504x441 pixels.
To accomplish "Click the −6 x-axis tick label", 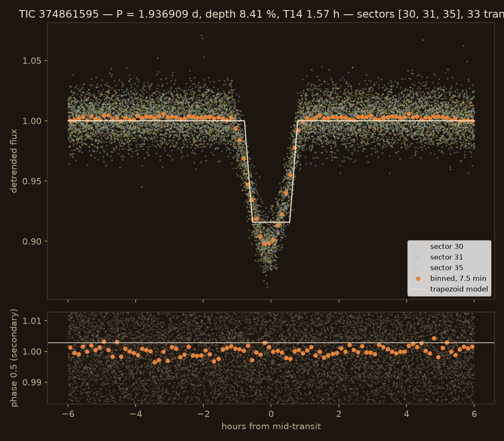I will pyautogui.click(x=68, y=415).
